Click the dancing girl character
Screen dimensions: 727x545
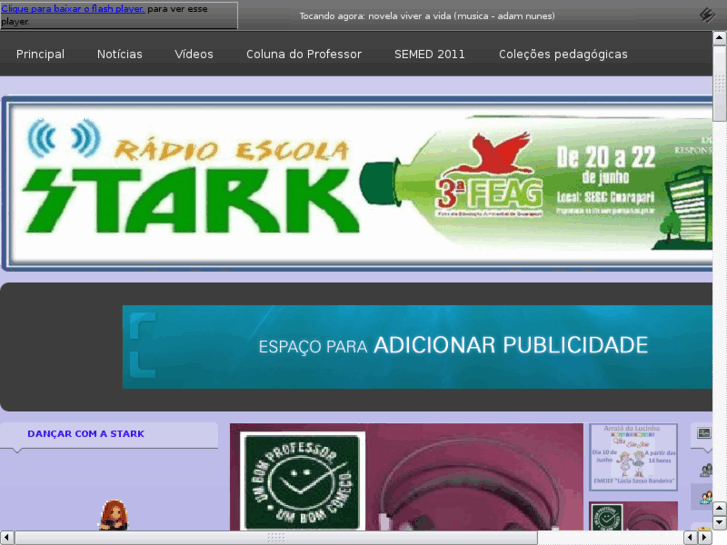(113, 514)
